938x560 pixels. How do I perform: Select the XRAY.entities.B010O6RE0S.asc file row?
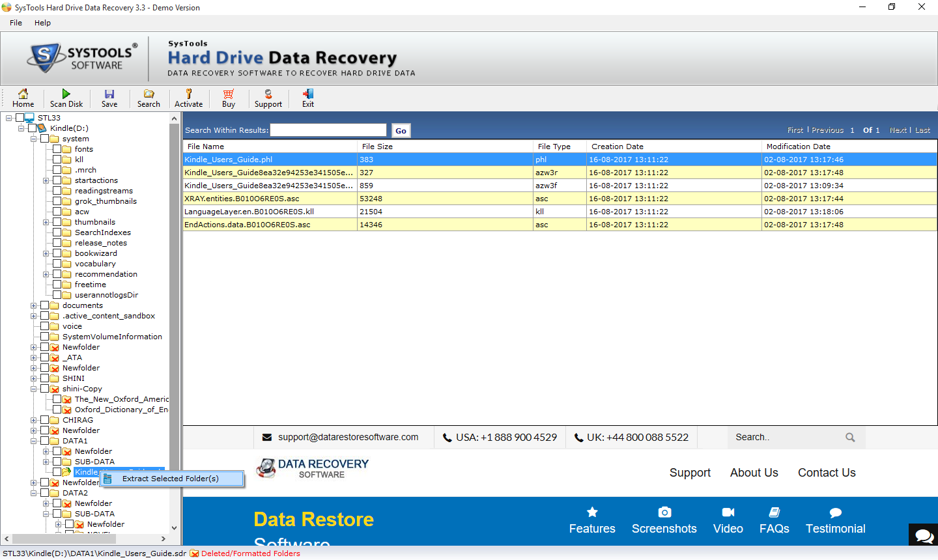(x=560, y=199)
